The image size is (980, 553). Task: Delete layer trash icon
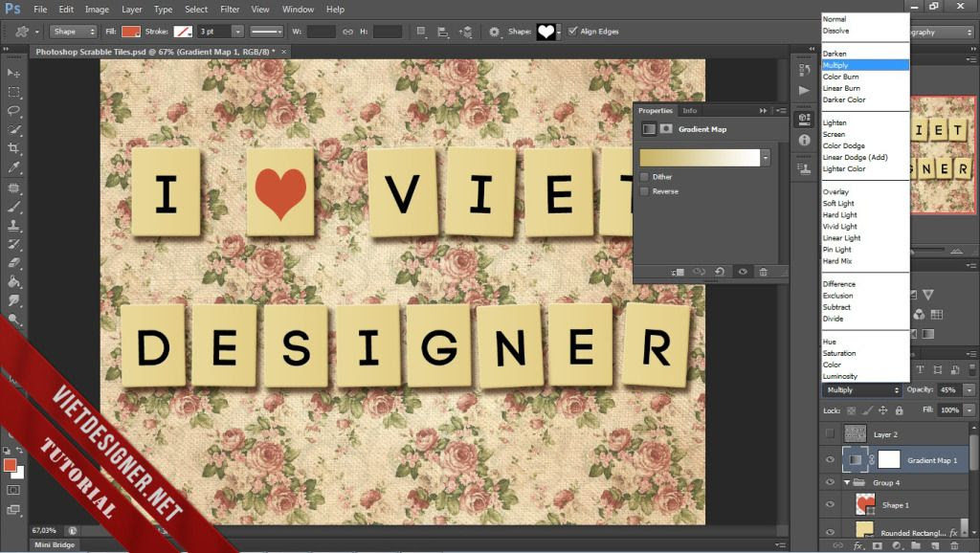pyautogui.click(x=954, y=545)
